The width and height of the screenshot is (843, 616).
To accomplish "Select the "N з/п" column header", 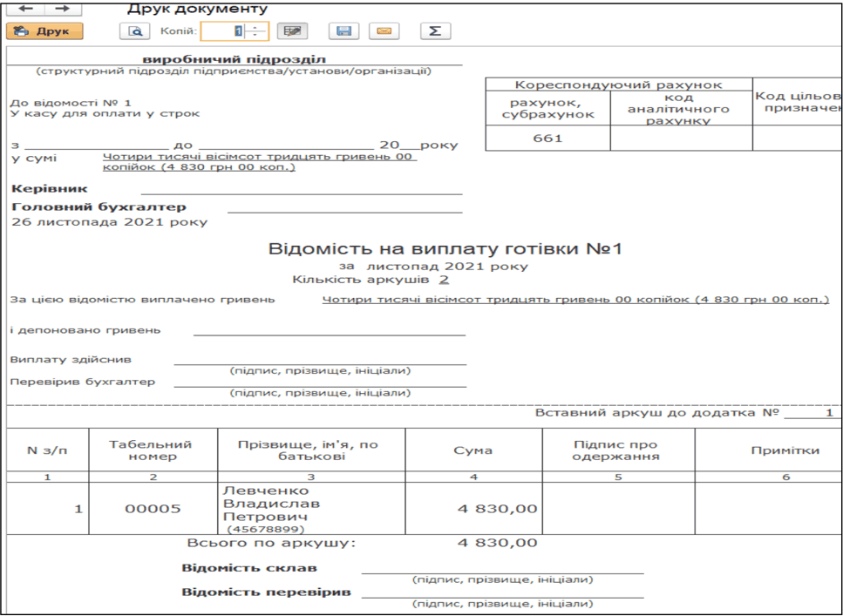I will [x=47, y=450].
